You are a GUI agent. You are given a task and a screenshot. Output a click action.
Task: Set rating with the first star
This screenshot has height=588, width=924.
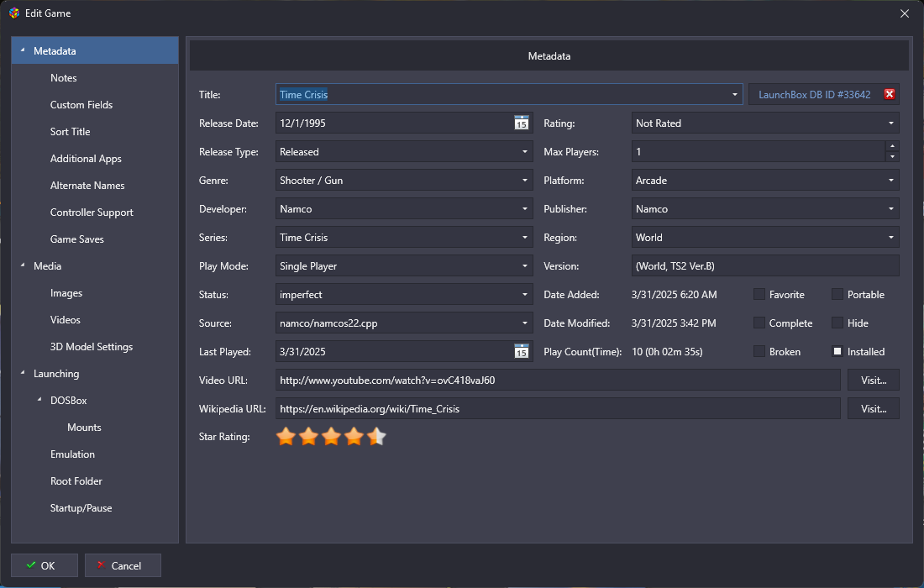coord(286,437)
